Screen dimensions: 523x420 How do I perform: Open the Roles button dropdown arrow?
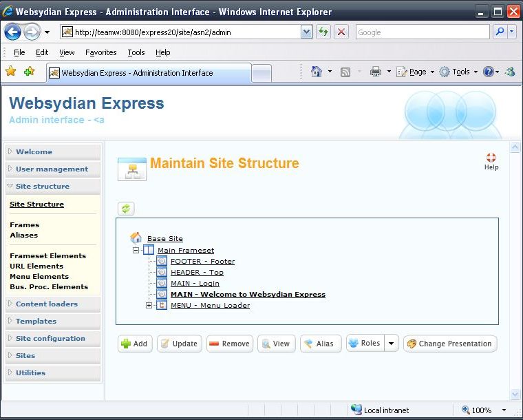[392, 344]
